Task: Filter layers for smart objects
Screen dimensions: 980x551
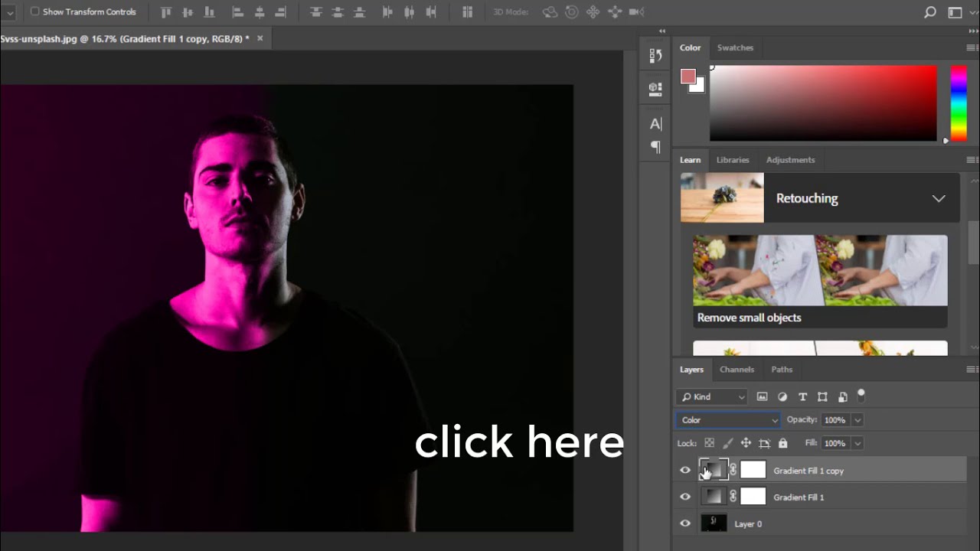Action: 843,396
